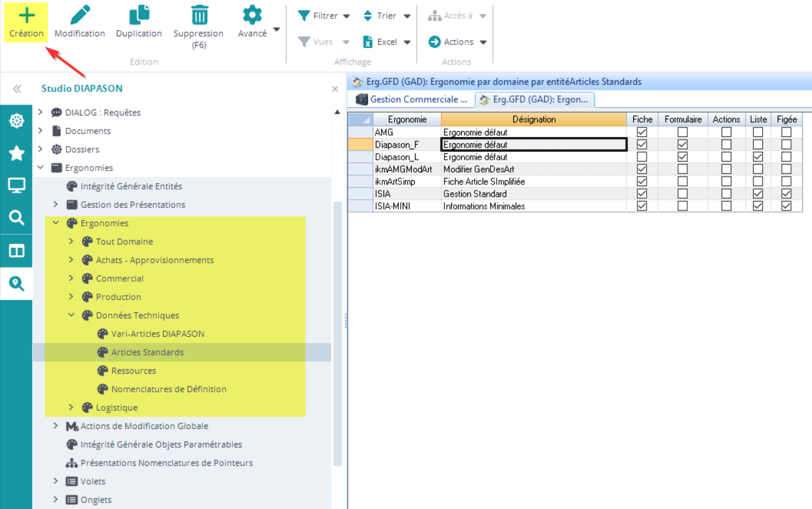Uncheck Formulaire checkbox for Diapason_F
The image size is (812, 509).
click(x=682, y=144)
